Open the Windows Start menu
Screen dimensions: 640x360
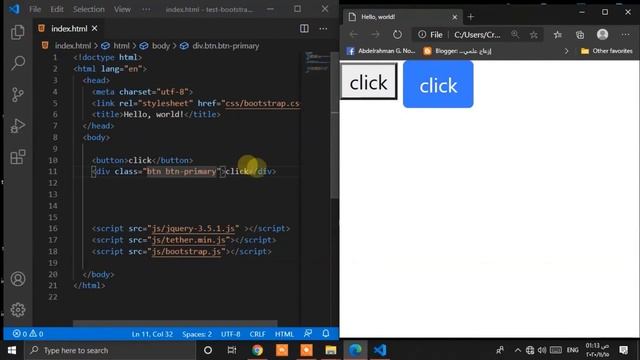click(12, 350)
